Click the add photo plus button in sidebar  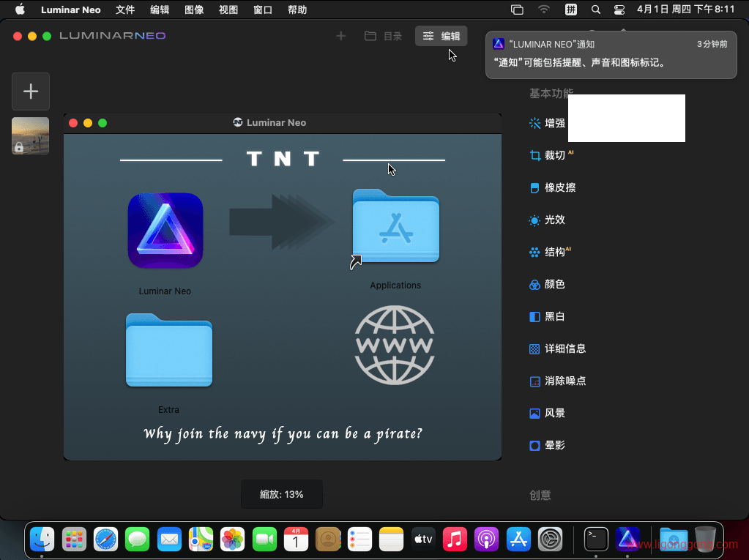point(31,92)
